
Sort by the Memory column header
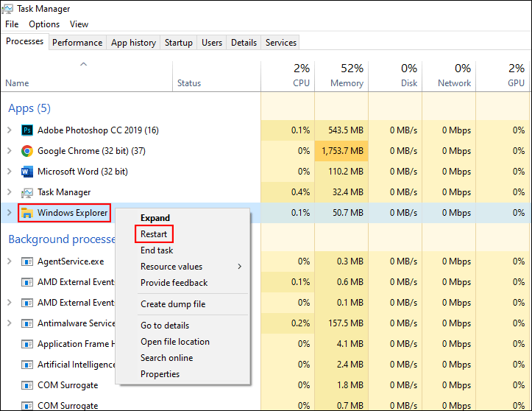tap(341, 77)
